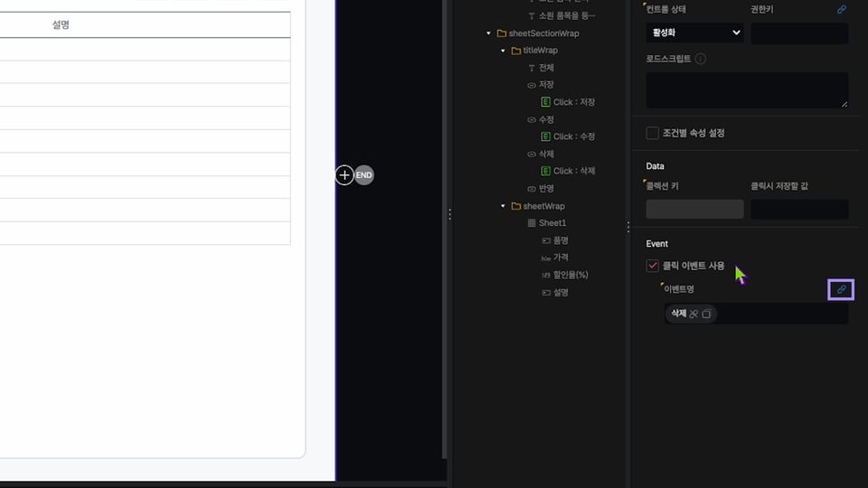Click the copy icon in 삭제 tag

(x=706, y=314)
